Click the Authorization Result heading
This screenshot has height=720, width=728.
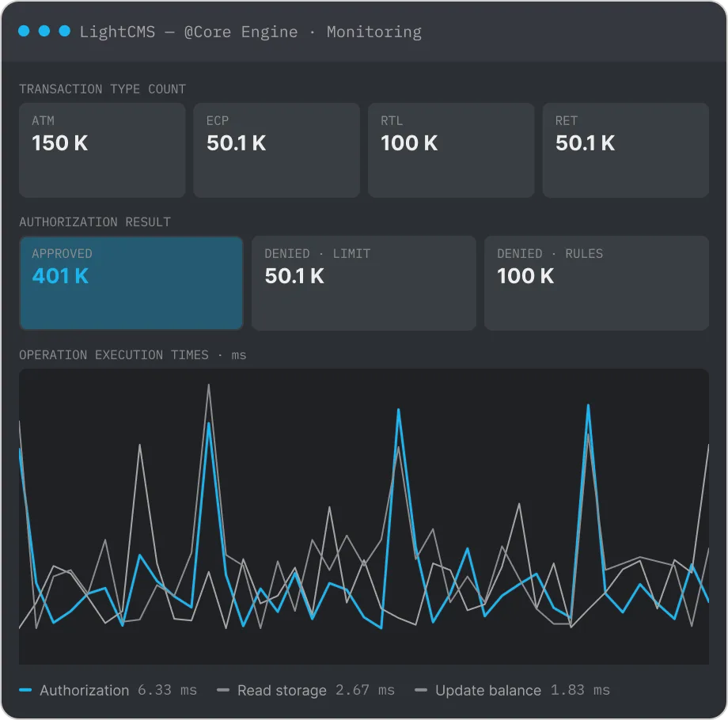[95, 222]
